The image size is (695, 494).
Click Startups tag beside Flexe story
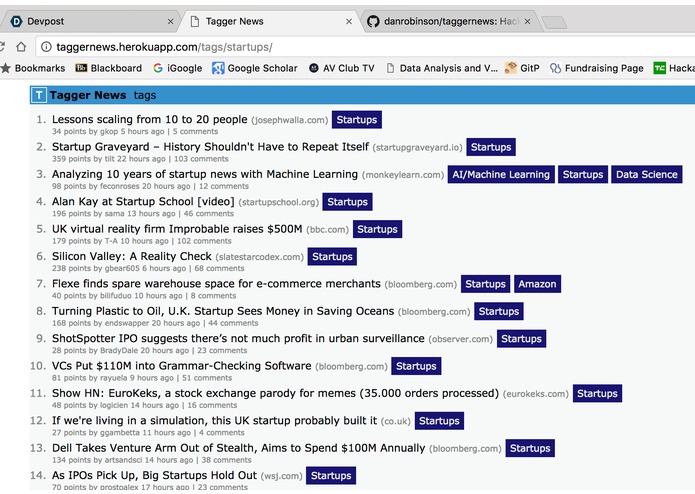[x=485, y=284]
